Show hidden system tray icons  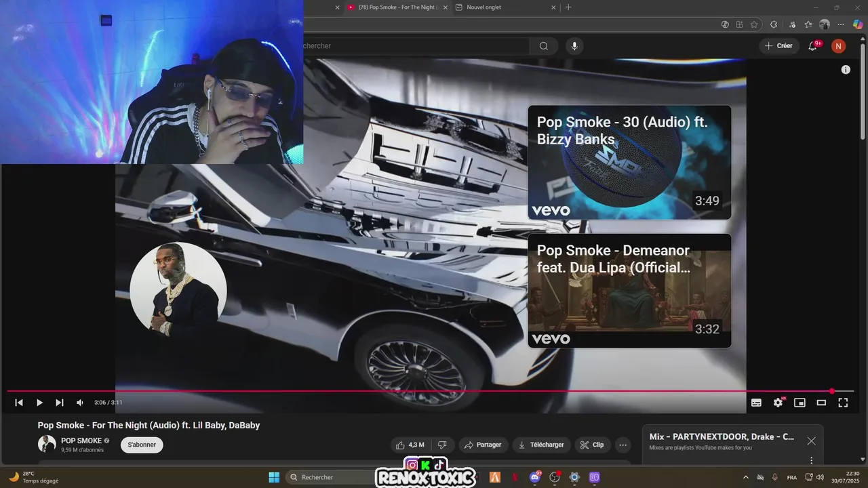point(746,477)
